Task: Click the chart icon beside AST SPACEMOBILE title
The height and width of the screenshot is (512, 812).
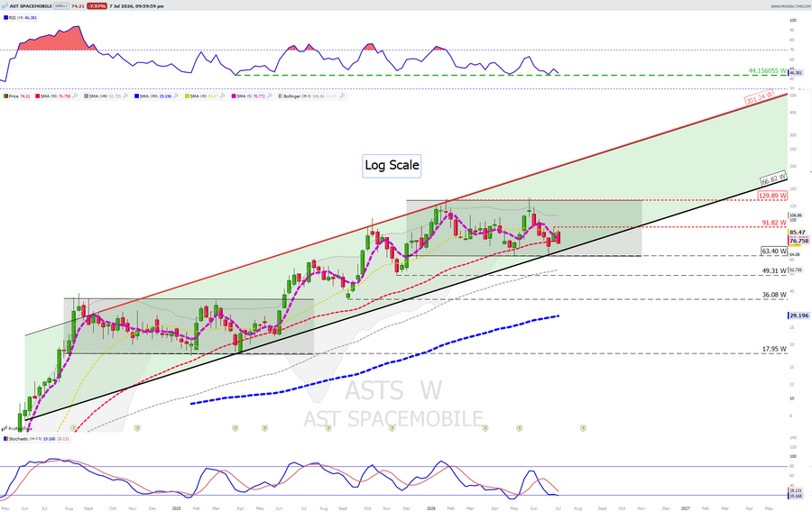Action: 5,5
